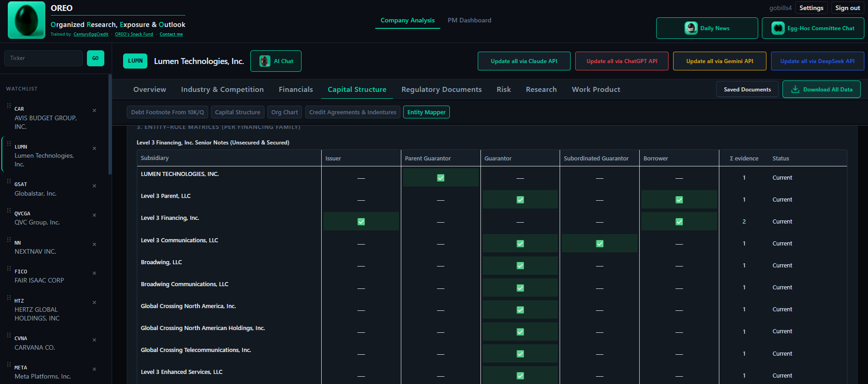This screenshot has width=868, height=384.
Task: Open the PM Dashboard tab
Action: click(x=469, y=20)
